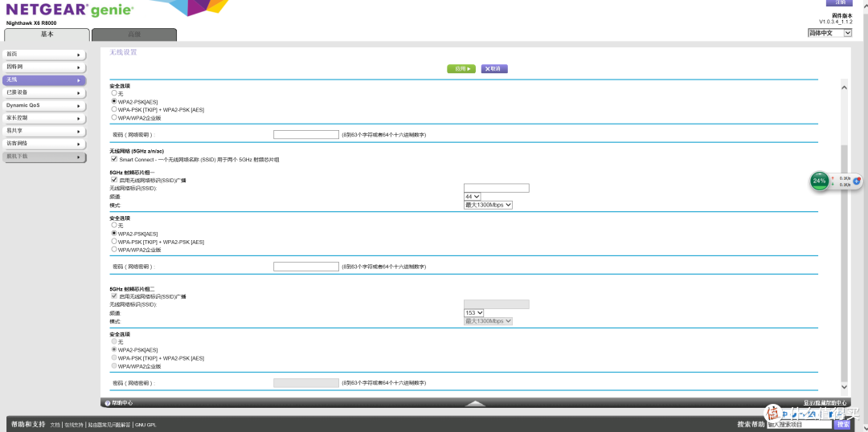Select 无 security for the first network

114,93
